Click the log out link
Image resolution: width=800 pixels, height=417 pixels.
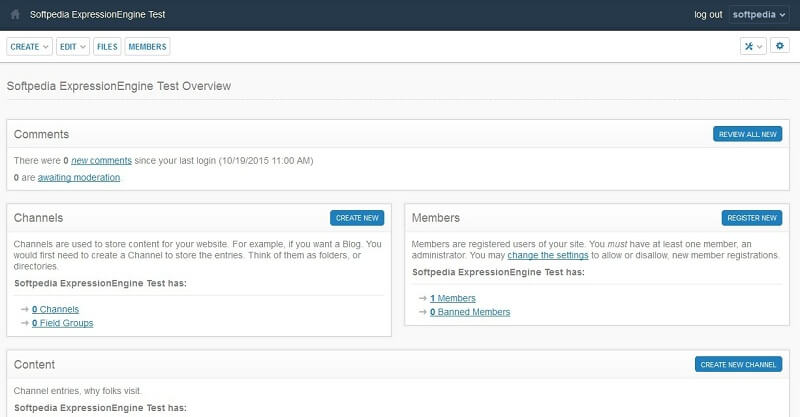point(708,15)
